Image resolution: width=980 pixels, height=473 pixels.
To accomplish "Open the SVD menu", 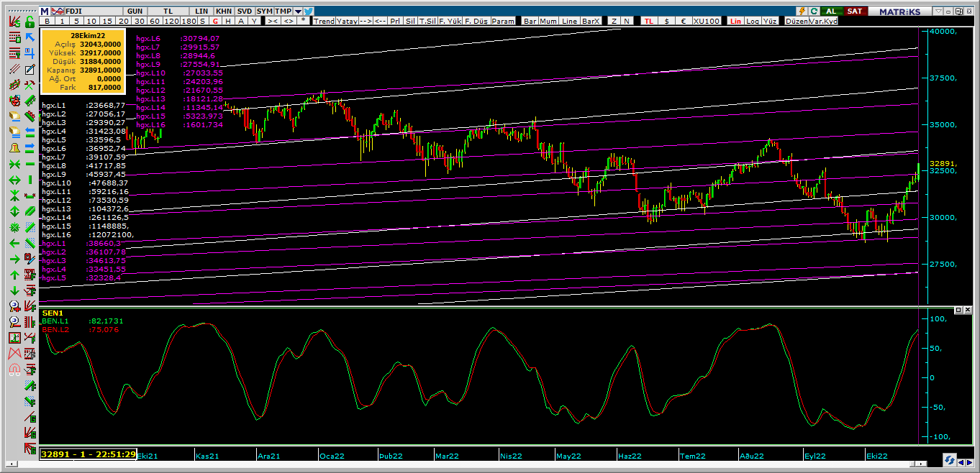I will [x=245, y=11].
